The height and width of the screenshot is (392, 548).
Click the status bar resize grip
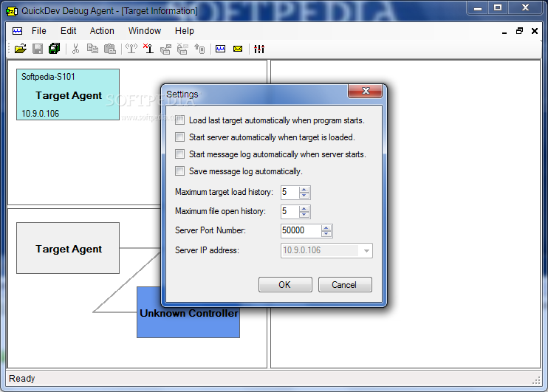point(536,381)
